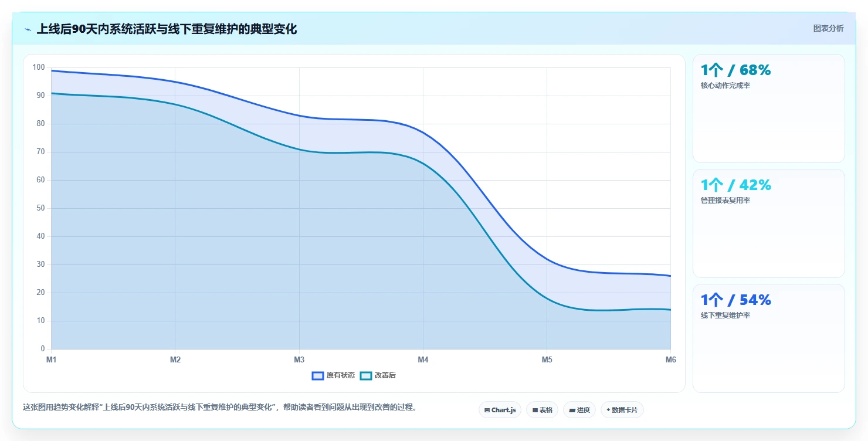Click the 进度 tag button
Viewport: 868px width, 441px height.
click(x=579, y=410)
